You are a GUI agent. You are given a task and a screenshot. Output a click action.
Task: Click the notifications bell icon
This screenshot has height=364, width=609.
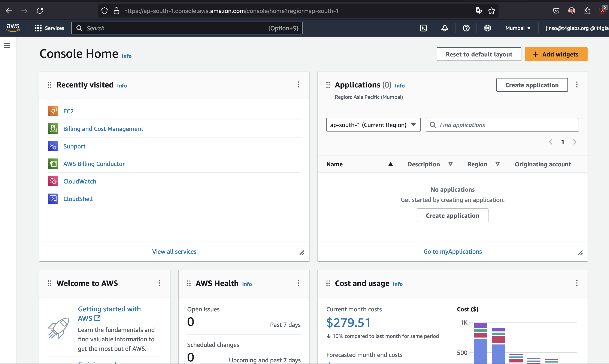click(x=445, y=28)
